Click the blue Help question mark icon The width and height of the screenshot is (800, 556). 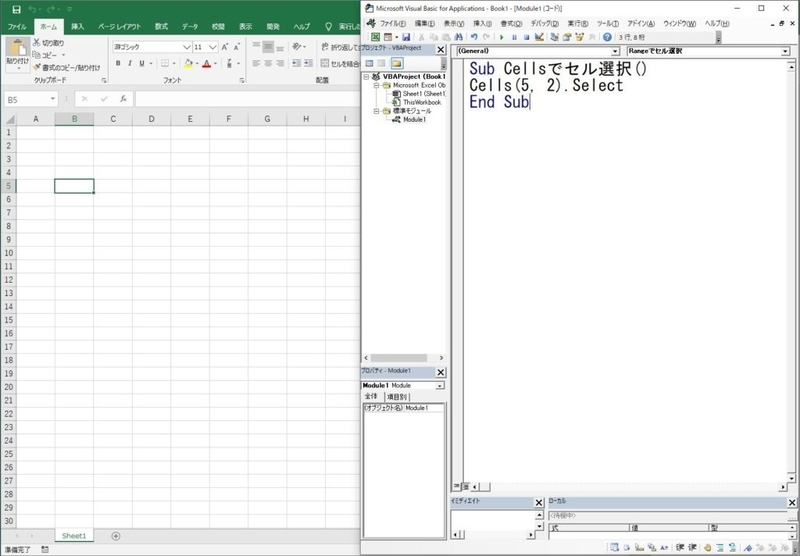click(607, 37)
